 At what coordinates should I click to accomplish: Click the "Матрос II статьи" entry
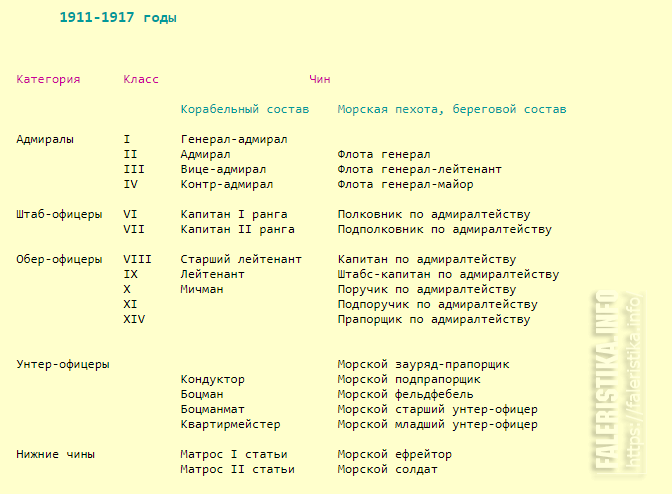click(x=237, y=469)
